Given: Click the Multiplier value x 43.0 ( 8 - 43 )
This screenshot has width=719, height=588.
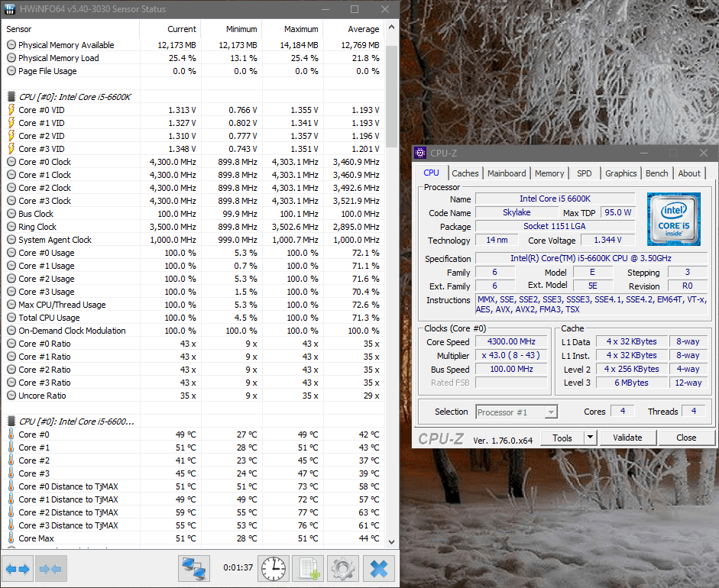Looking at the screenshot, I should point(511,355).
